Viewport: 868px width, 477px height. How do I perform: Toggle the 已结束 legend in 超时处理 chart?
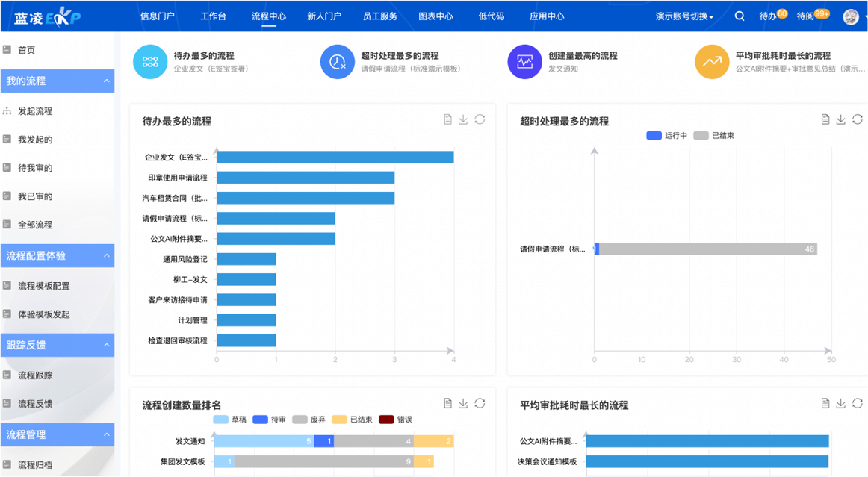point(714,136)
